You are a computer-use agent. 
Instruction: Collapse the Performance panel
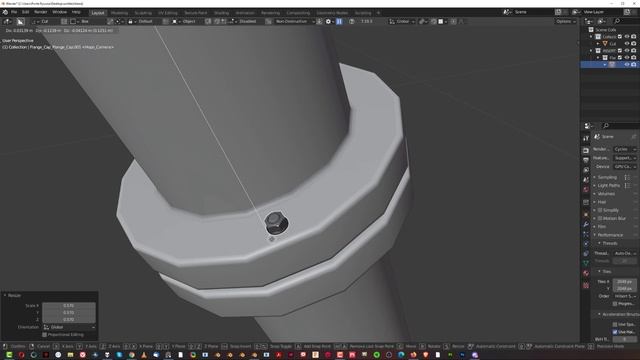610,235
